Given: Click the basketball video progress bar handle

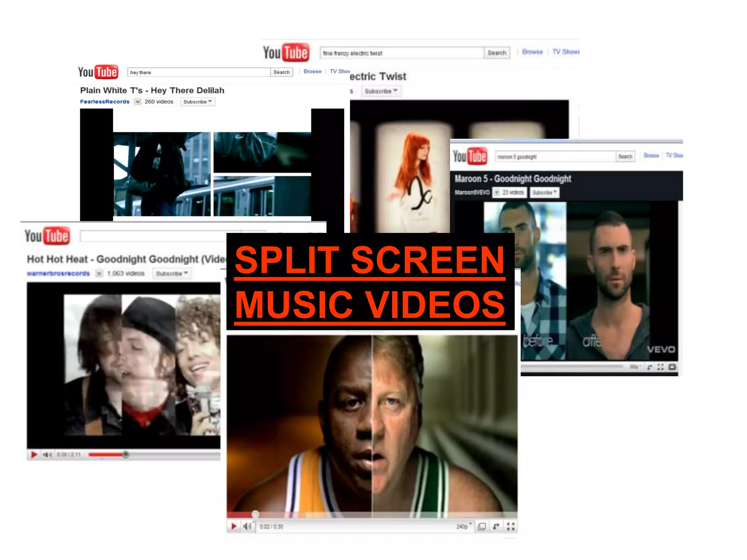Looking at the screenshot, I should pyautogui.click(x=255, y=514).
